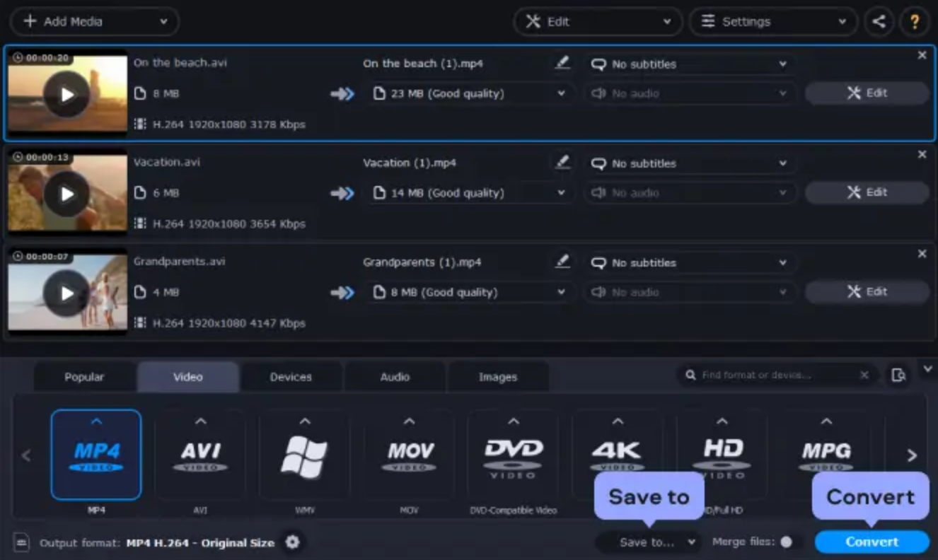This screenshot has width=938, height=560.
Task: Rename On the beach (1).mp4 via pencil icon
Action: [562, 63]
